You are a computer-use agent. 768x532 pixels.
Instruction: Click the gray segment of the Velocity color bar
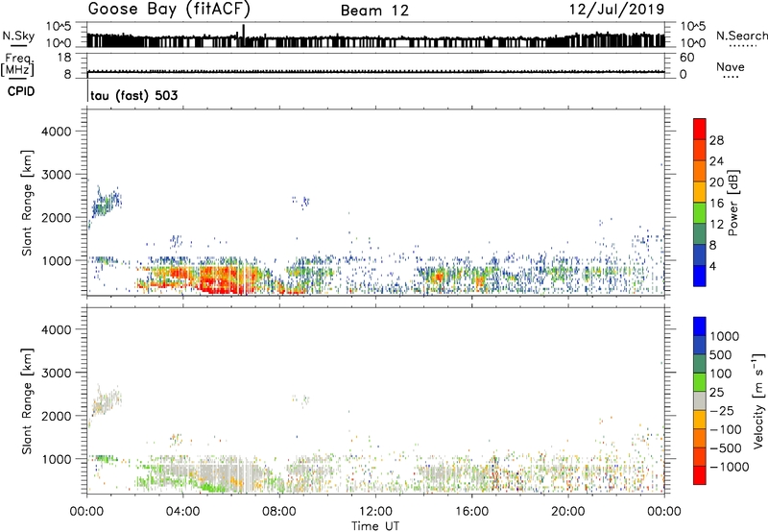click(x=700, y=400)
